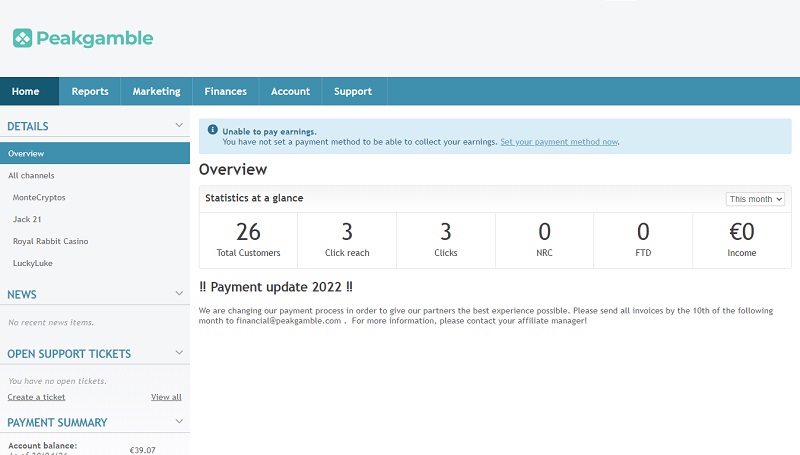Click the info icon in the payment alert

coord(213,130)
